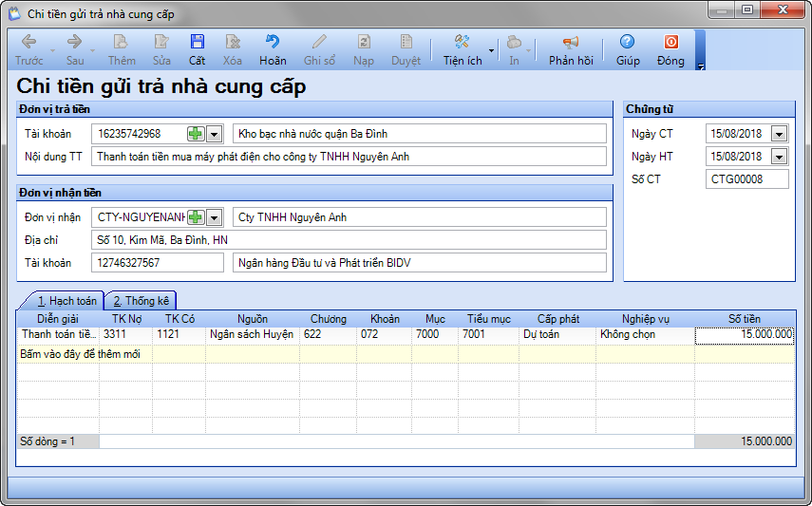Expand the Trước dropdown arrow
Viewport: 812px width, 506px height.
pos(52,50)
